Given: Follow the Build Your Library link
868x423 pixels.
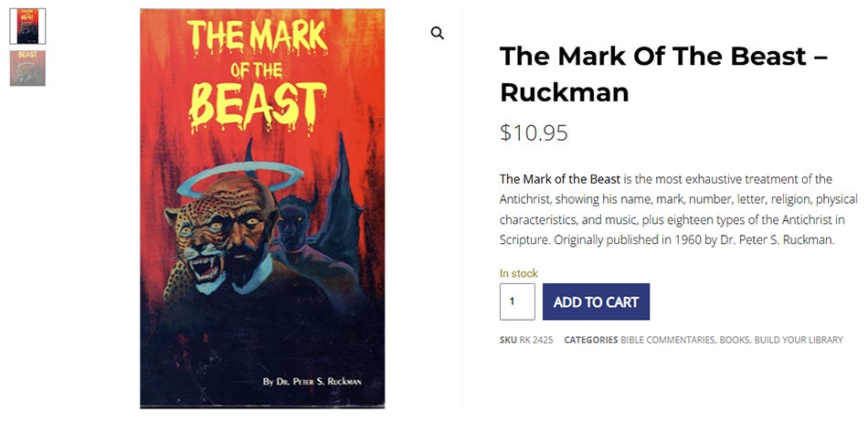Looking at the screenshot, I should click(x=799, y=340).
